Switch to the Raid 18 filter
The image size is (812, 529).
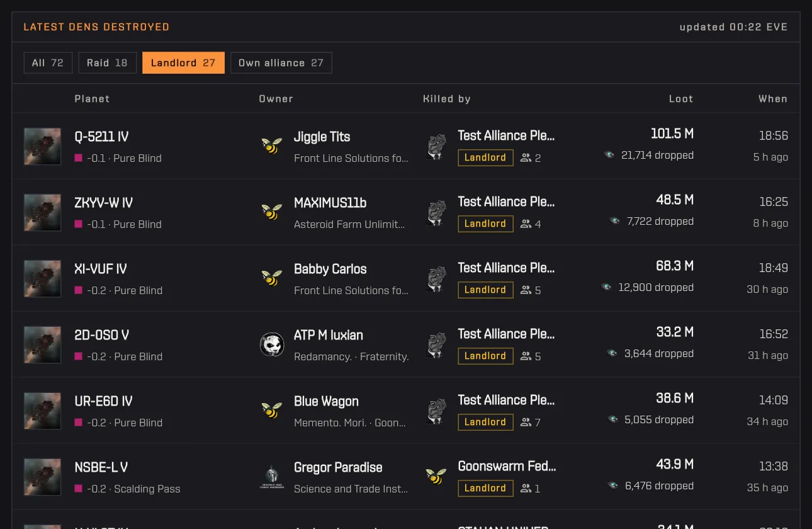[107, 63]
